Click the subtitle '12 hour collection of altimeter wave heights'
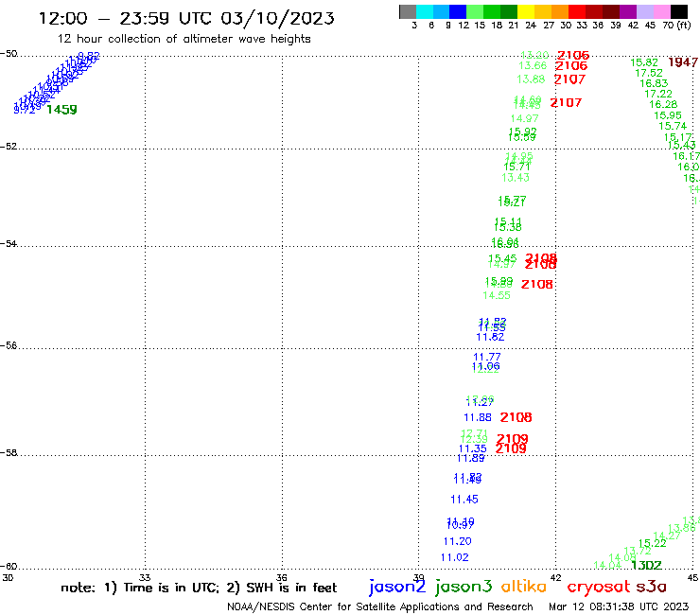 184,39
